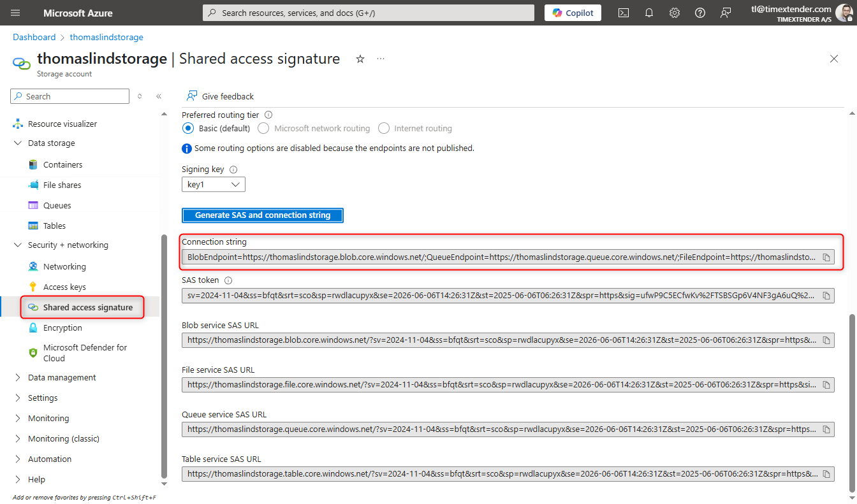
Task: Click the Give feedback icon
Action: coord(191,96)
